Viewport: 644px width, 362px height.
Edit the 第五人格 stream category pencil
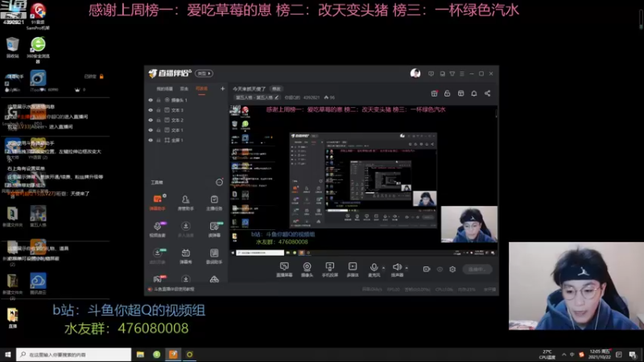(x=277, y=97)
